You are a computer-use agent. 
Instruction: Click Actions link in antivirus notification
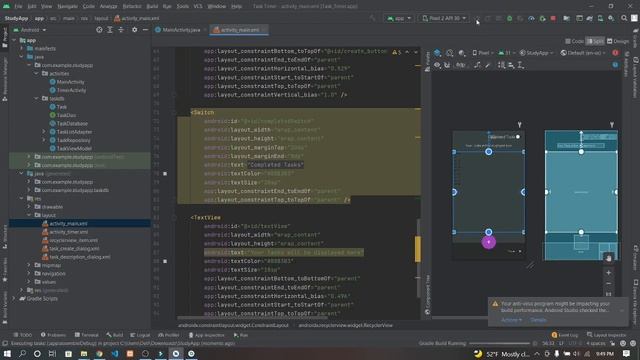coord(511,320)
